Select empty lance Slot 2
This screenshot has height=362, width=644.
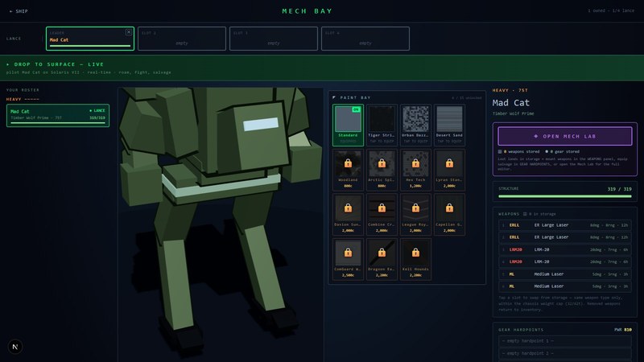point(182,39)
